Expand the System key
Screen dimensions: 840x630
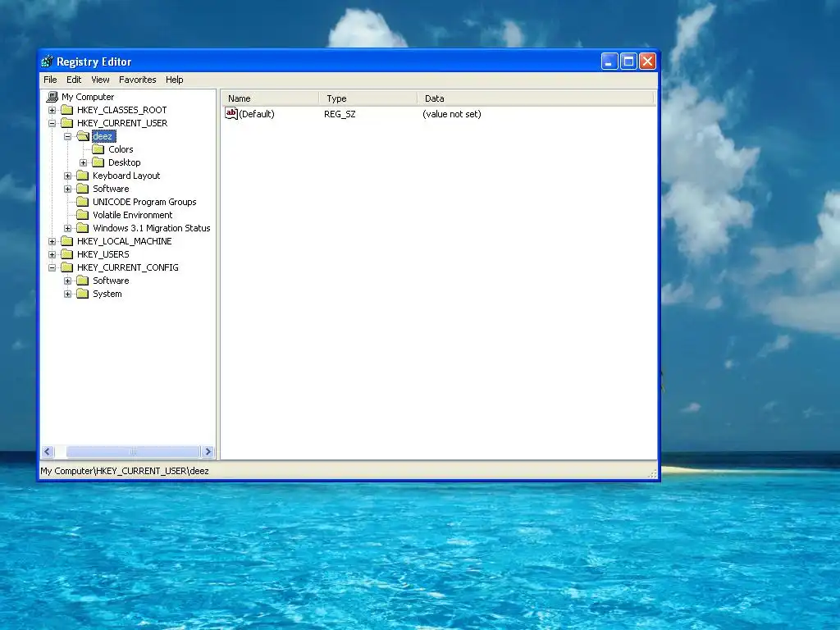point(67,294)
